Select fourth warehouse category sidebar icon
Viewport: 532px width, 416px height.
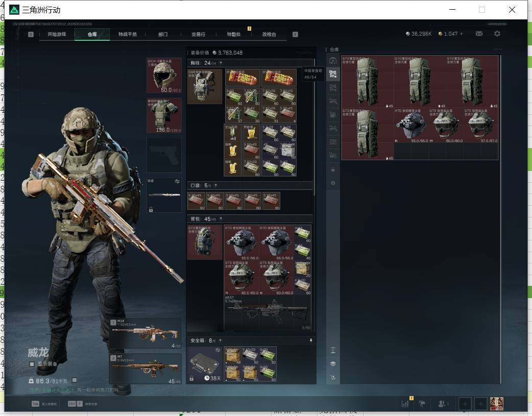[x=333, y=101]
